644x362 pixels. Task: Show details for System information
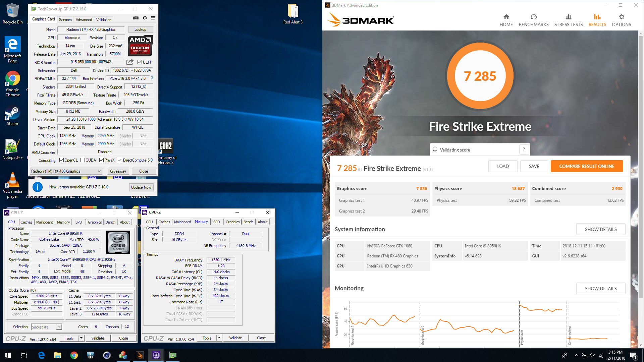pyautogui.click(x=601, y=229)
